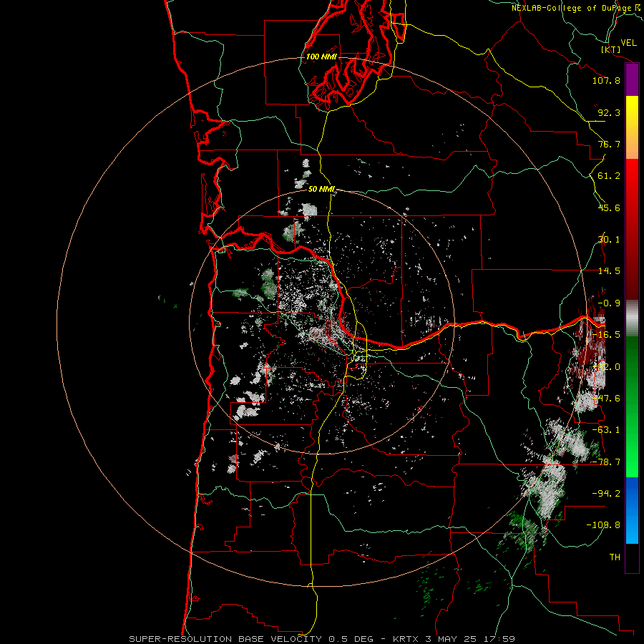Select the 107.8 legend value

tap(606, 80)
